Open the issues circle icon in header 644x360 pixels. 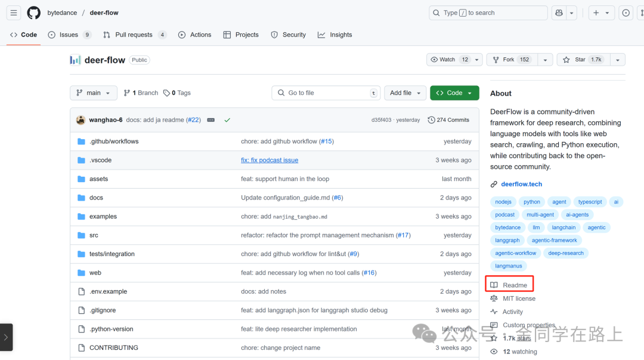(x=626, y=13)
